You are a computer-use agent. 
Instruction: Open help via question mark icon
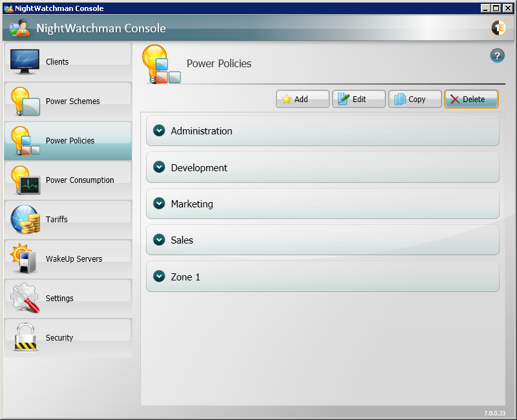click(x=497, y=56)
